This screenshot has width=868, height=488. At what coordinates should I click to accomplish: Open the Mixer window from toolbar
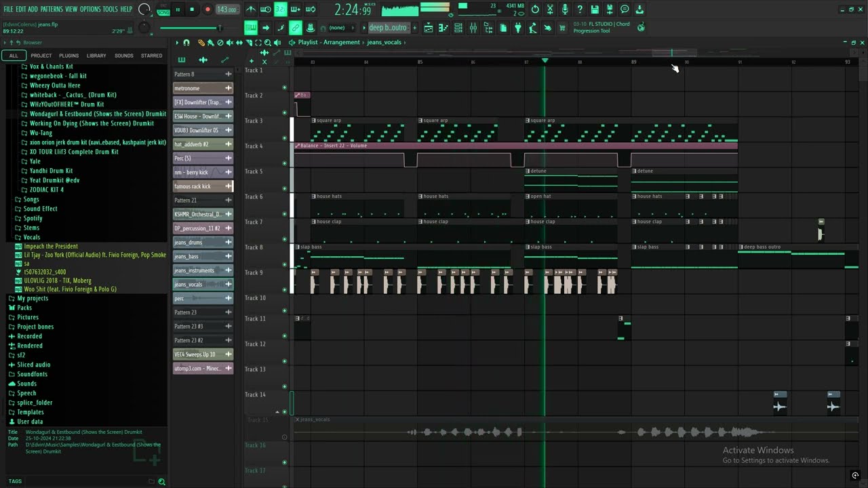pos(473,28)
